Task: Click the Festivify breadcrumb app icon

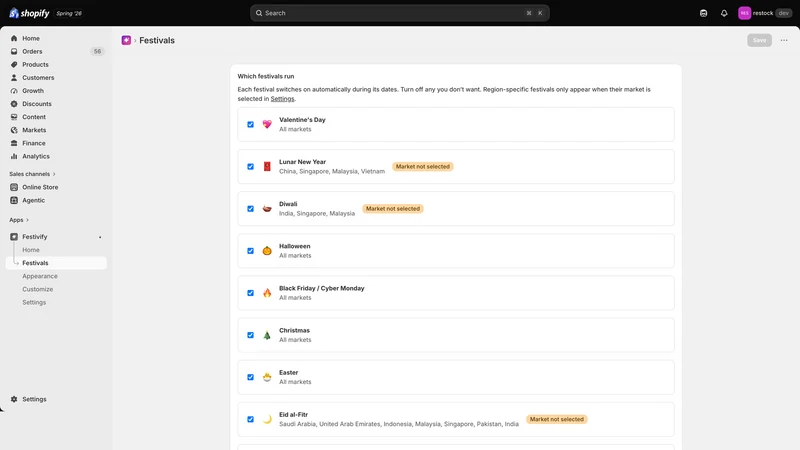Action: tap(126, 40)
